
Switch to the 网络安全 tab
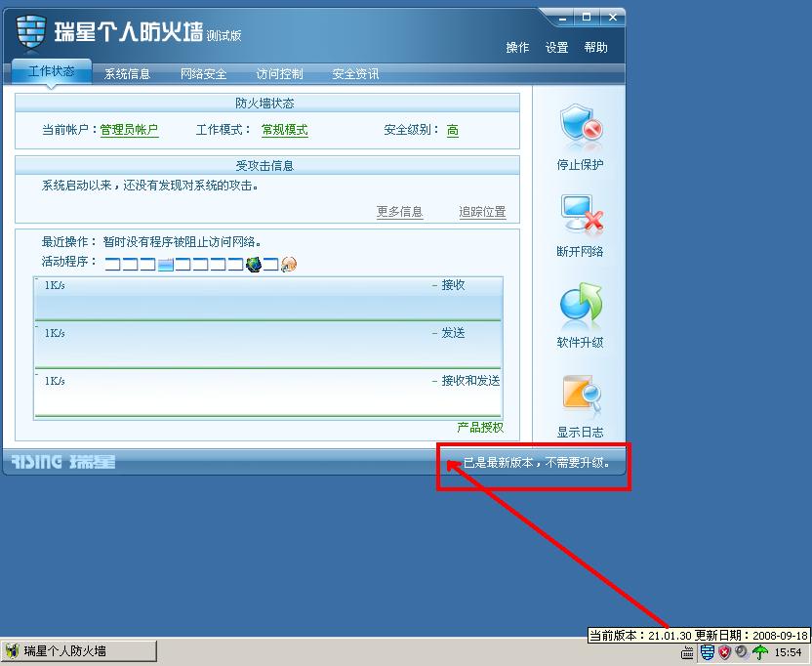tap(204, 74)
